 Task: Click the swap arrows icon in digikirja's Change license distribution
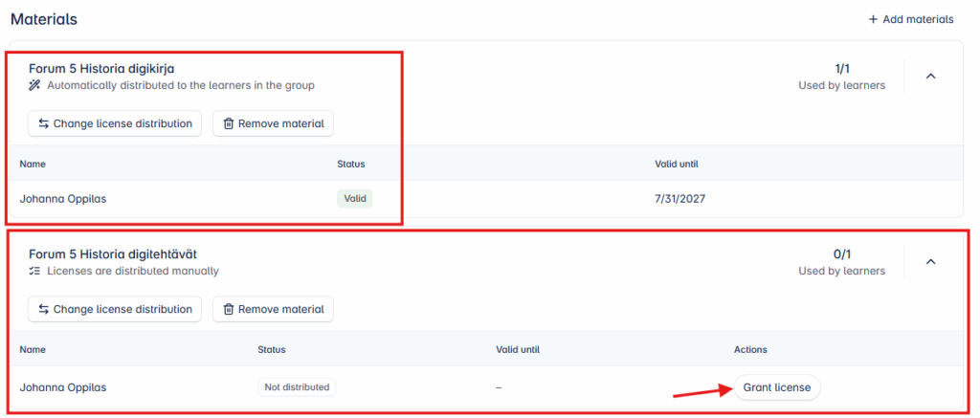click(x=44, y=123)
